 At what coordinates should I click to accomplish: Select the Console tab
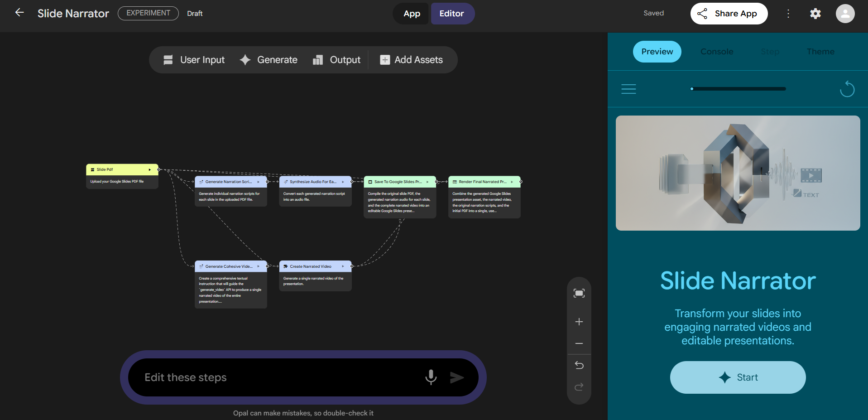coord(716,52)
